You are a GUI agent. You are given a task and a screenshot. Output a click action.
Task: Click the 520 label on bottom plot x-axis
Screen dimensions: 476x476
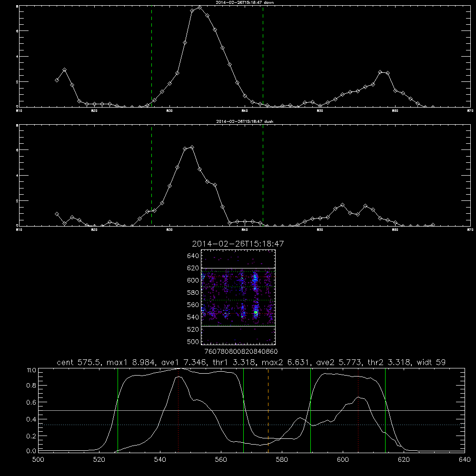99,460
